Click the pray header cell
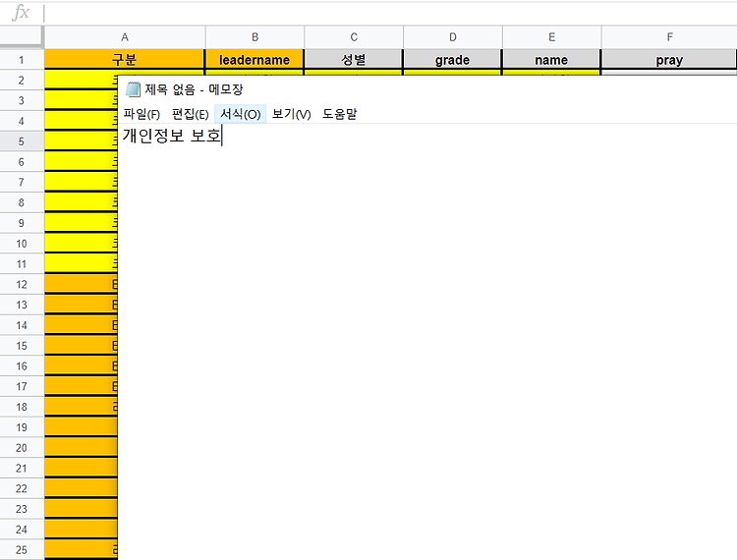The image size is (737, 560). [669, 60]
